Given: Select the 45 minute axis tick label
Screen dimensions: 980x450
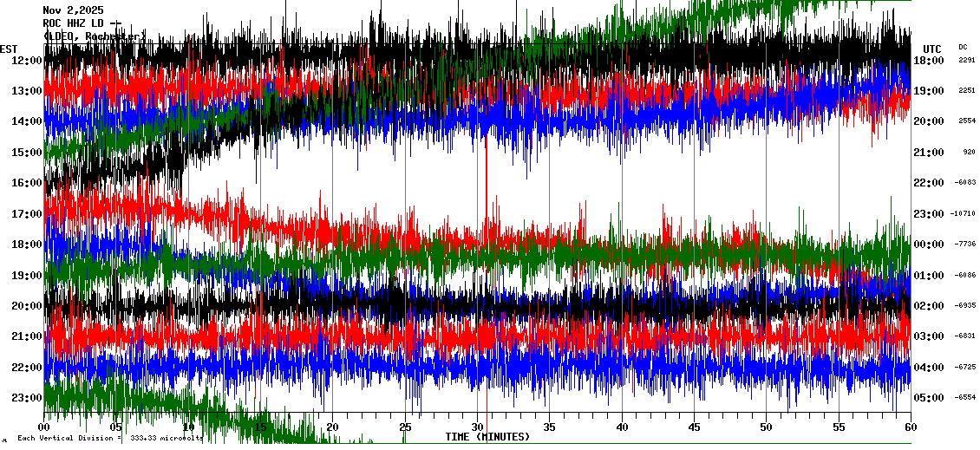Looking at the screenshot, I should coord(694,428).
